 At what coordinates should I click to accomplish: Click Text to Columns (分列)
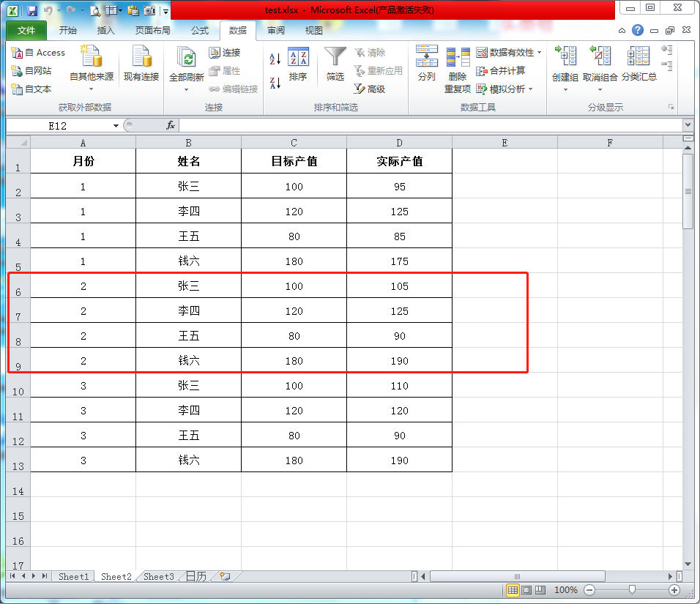point(427,64)
